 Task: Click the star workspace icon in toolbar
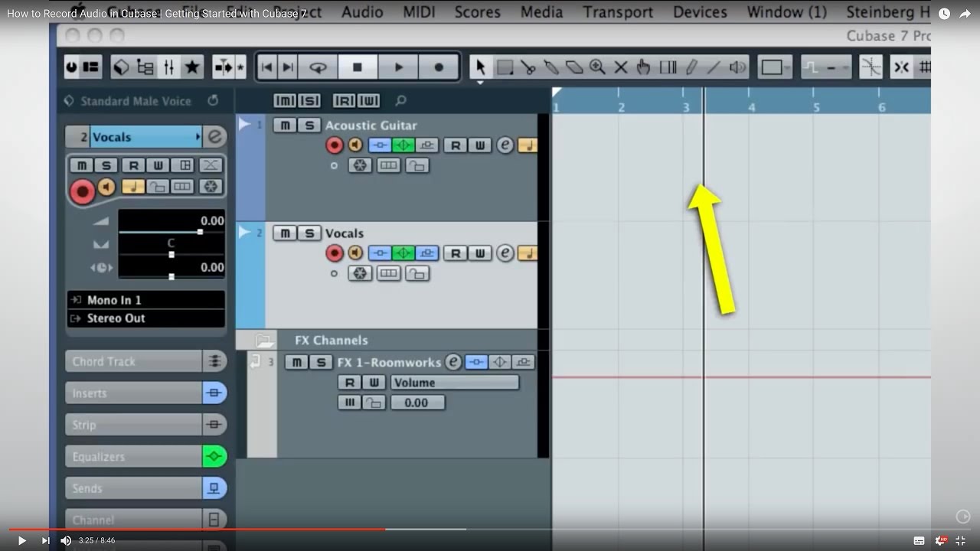point(192,67)
